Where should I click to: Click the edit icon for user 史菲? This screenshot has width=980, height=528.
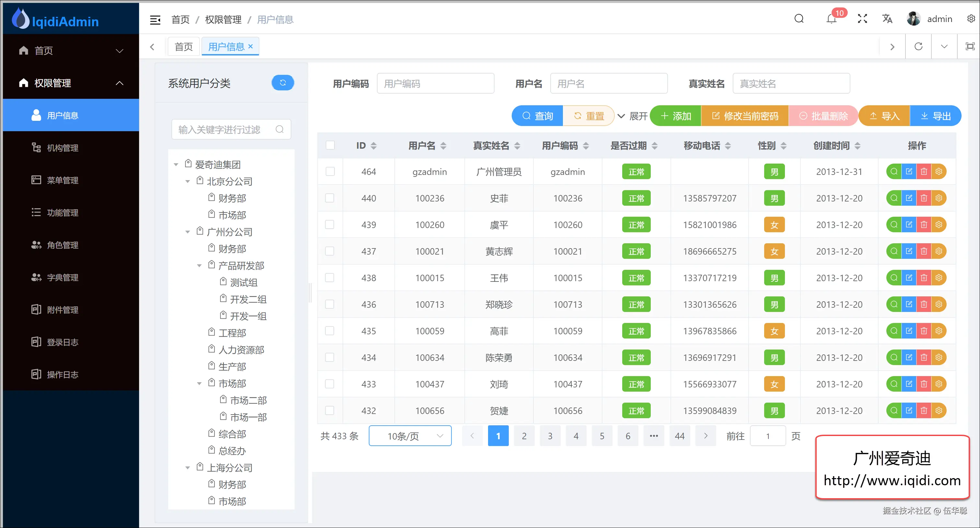(909, 198)
